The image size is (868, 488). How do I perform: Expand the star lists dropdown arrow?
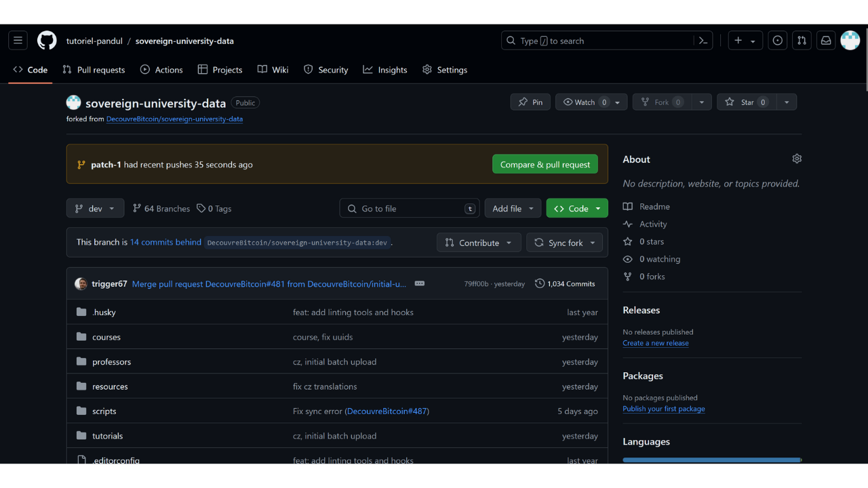tap(787, 102)
